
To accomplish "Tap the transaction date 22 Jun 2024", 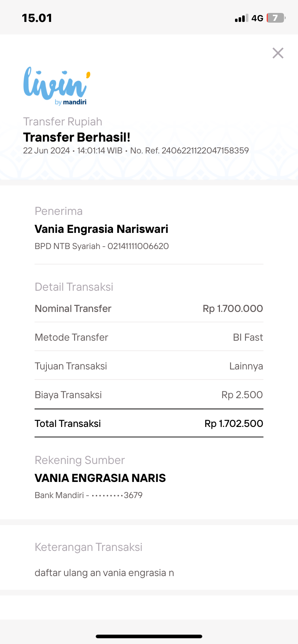I will pyautogui.click(x=46, y=151).
